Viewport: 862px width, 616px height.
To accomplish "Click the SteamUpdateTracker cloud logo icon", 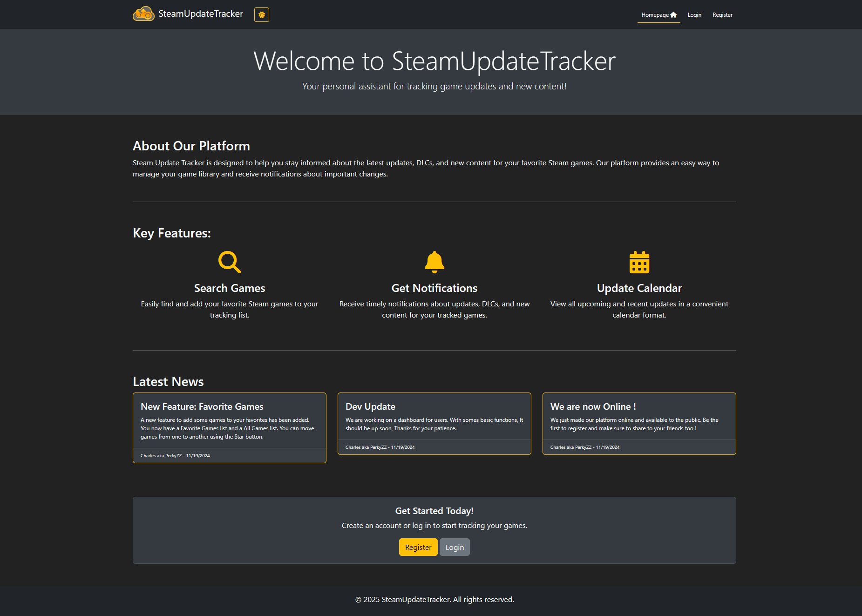I will [x=143, y=14].
